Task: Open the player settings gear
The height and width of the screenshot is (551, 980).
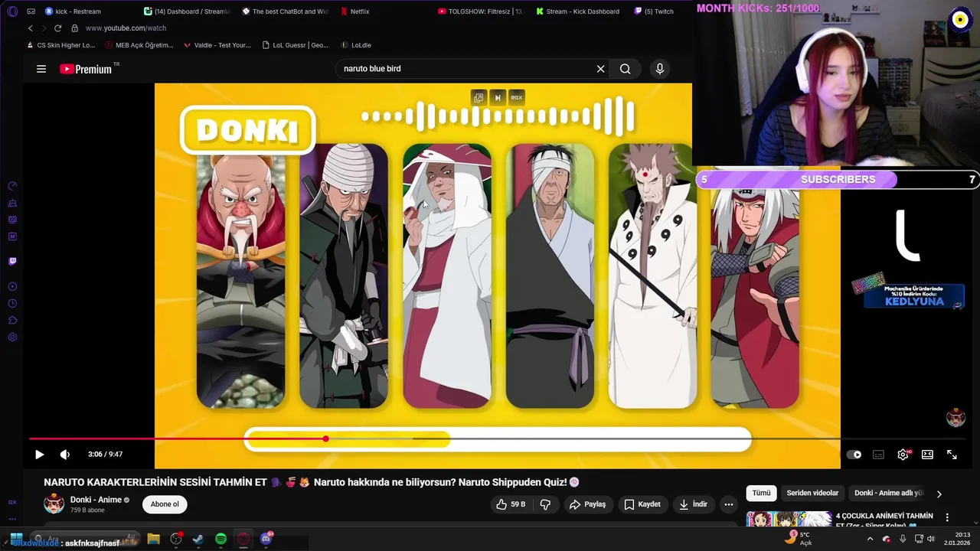Action: tap(903, 455)
